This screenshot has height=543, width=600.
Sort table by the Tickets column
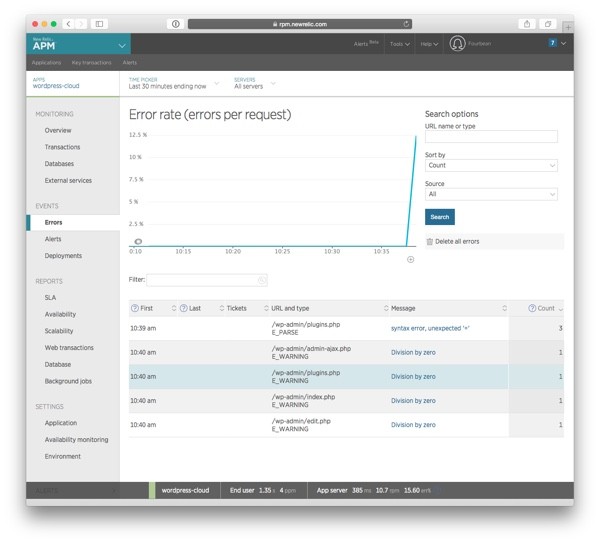point(236,308)
